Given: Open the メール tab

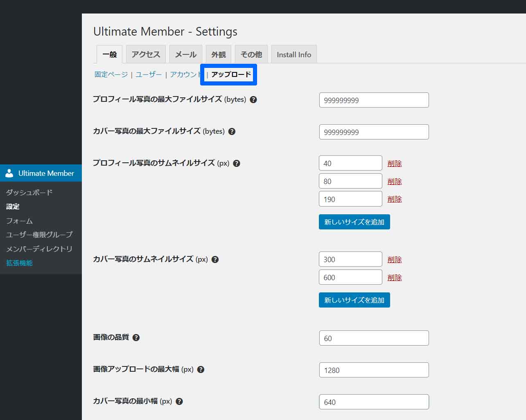Looking at the screenshot, I should pyautogui.click(x=186, y=54).
